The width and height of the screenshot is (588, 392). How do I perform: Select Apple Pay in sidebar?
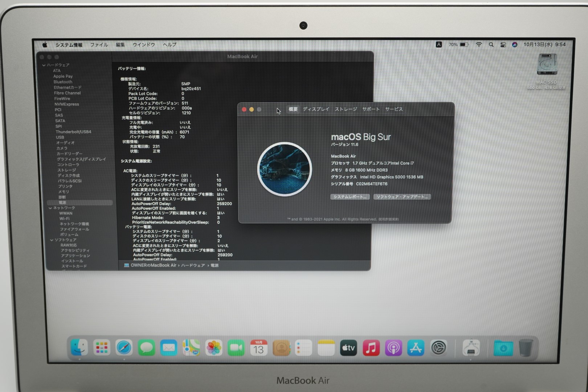tap(63, 76)
